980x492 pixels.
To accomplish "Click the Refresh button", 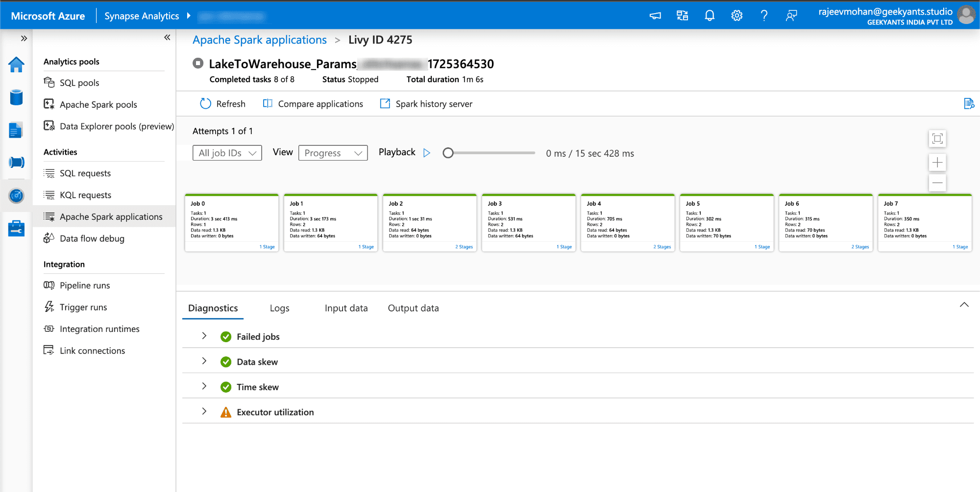I will click(223, 104).
